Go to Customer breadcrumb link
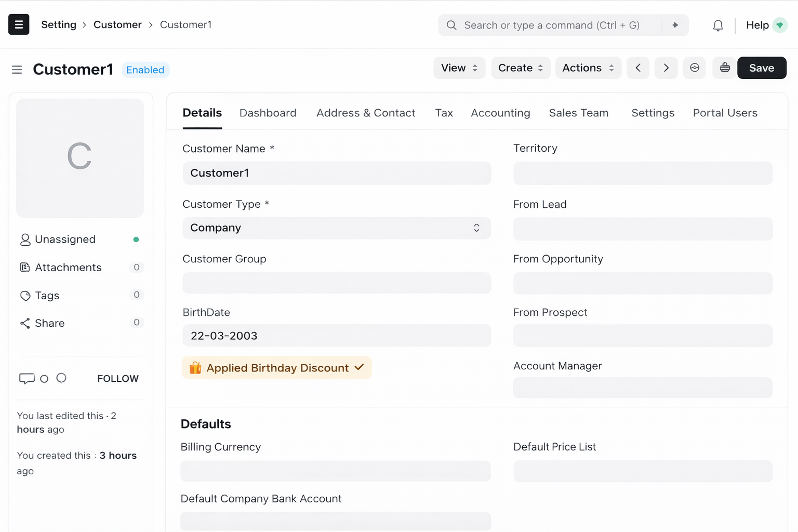This screenshot has width=798, height=532. (x=117, y=24)
